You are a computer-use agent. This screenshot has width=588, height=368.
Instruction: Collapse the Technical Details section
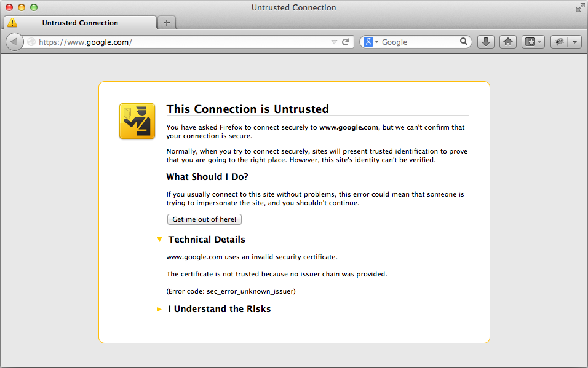[x=159, y=239]
